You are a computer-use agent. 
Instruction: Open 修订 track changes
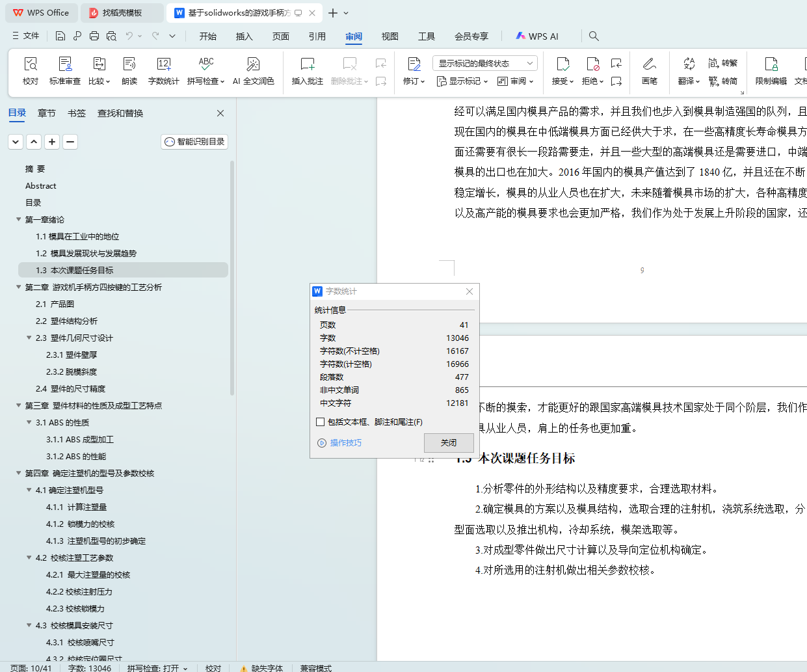[x=414, y=71]
